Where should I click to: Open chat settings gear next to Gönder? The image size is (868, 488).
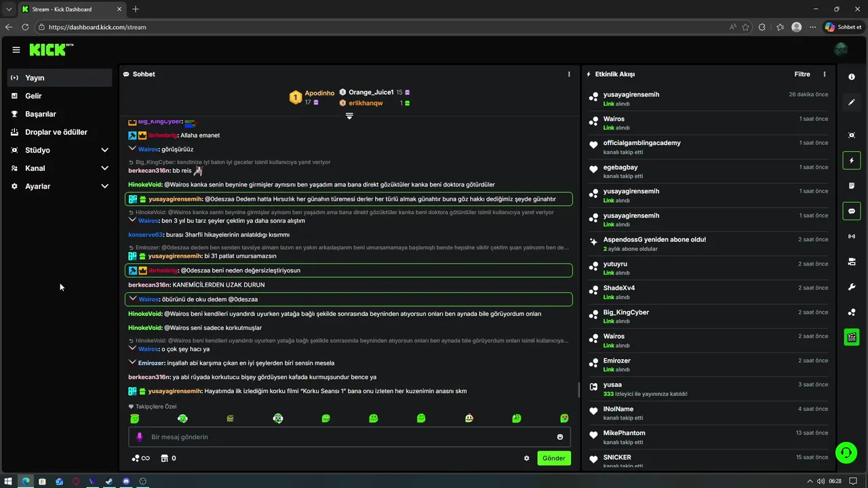point(526,458)
